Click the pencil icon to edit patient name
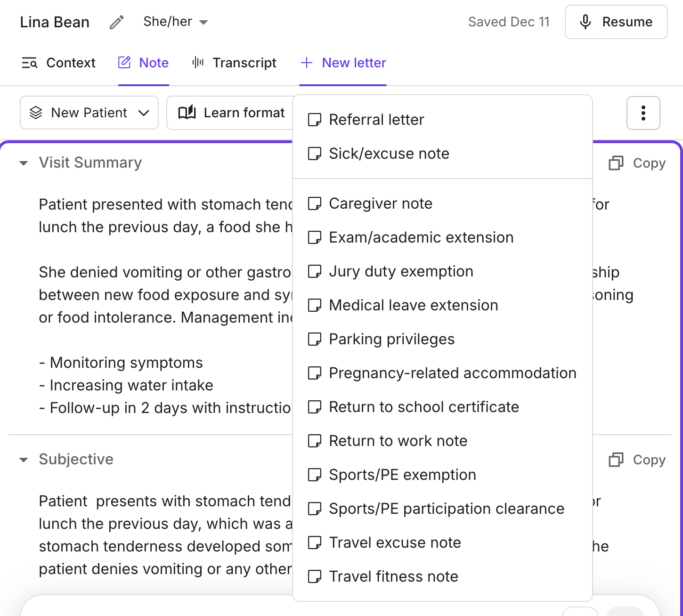The height and width of the screenshot is (616, 683). pos(116,22)
